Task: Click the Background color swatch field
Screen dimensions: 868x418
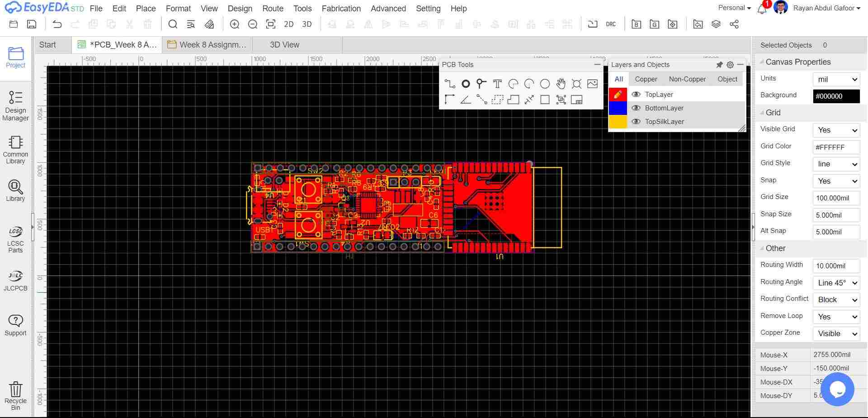Action: coord(836,96)
